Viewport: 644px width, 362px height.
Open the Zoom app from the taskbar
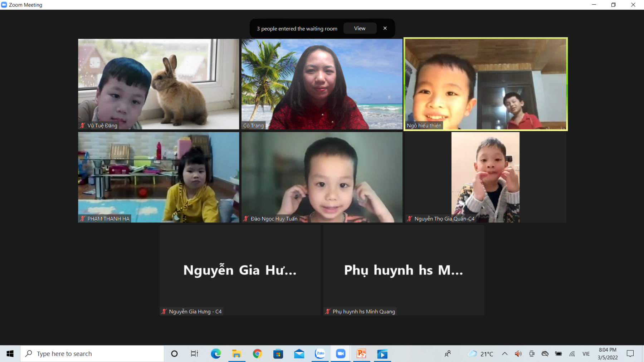(341, 354)
